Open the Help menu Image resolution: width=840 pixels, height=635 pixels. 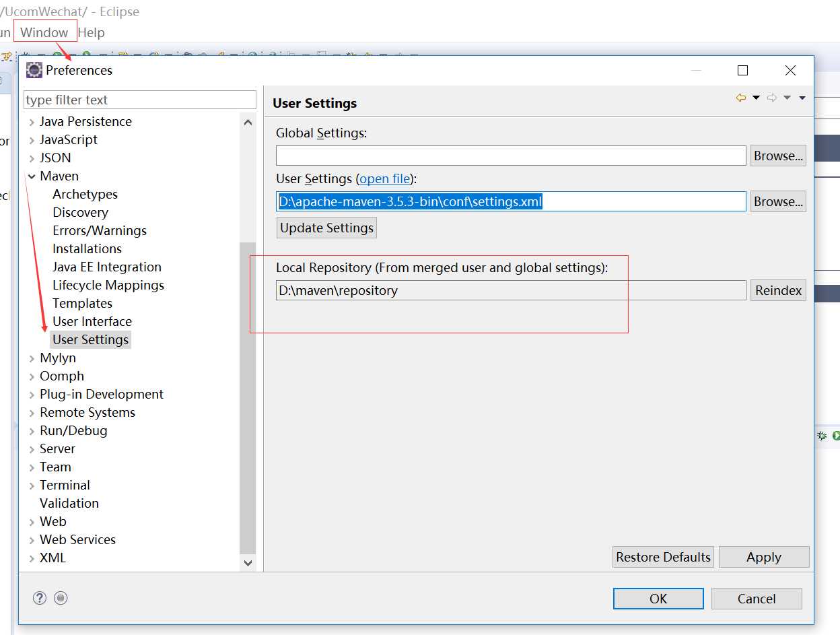tap(92, 32)
